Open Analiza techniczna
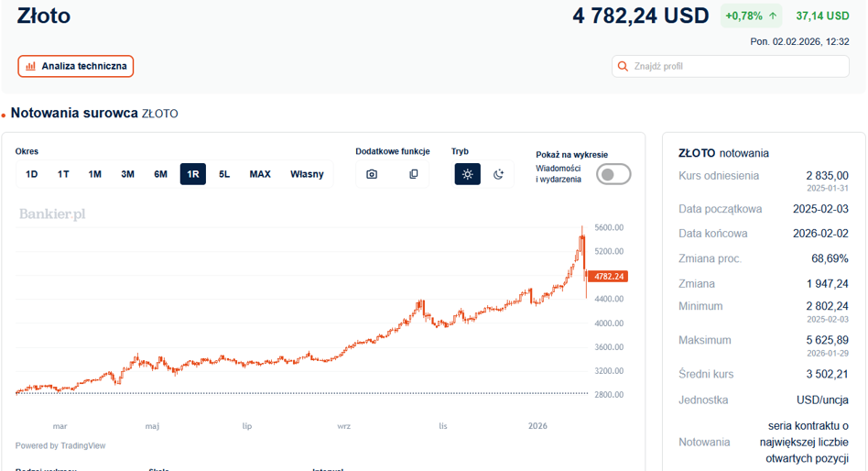 coord(76,67)
